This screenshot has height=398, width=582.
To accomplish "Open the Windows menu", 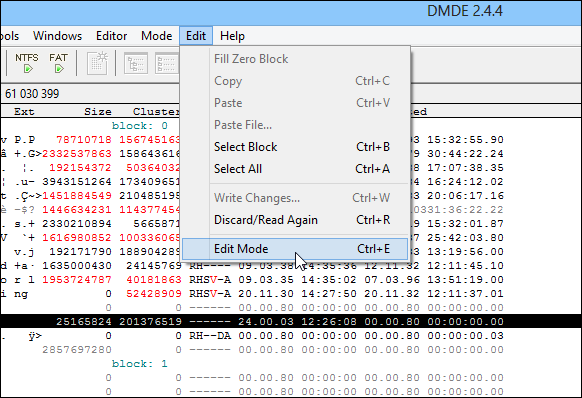I will (58, 36).
